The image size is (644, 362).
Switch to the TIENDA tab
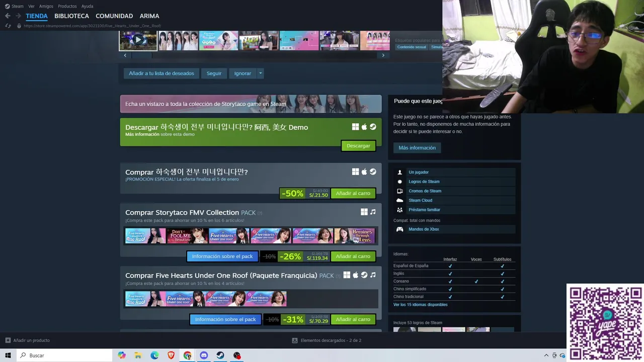[37, 16]
